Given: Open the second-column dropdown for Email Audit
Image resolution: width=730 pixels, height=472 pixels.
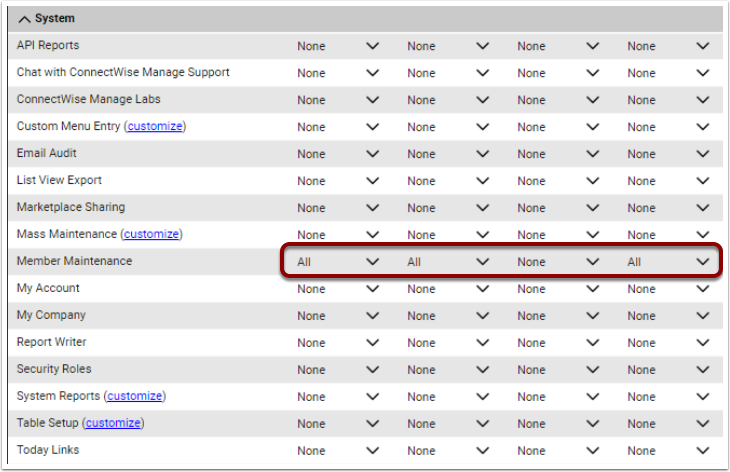Looking at the screenshot, I should click(448, 154).
